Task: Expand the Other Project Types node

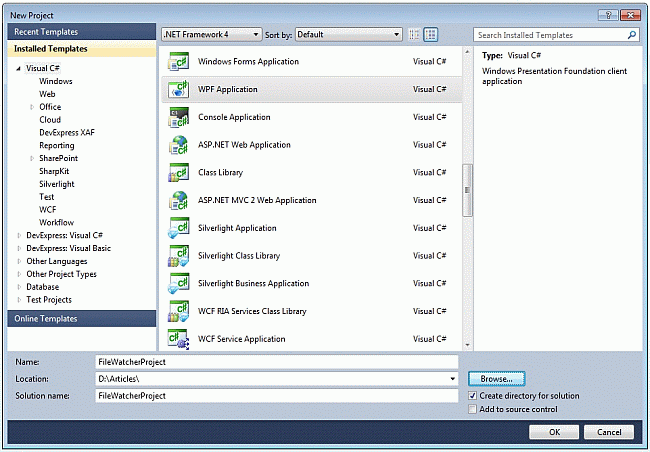Action: click(19, 274)
